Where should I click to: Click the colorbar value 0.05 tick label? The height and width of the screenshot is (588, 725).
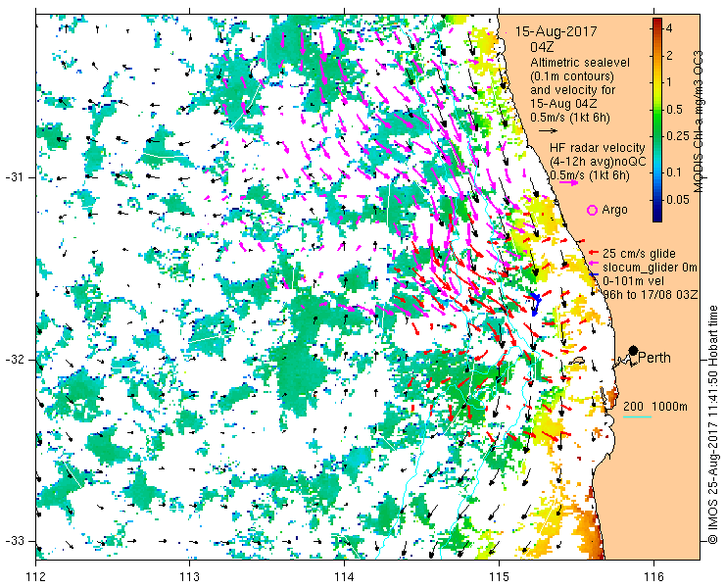coord(677,199)
